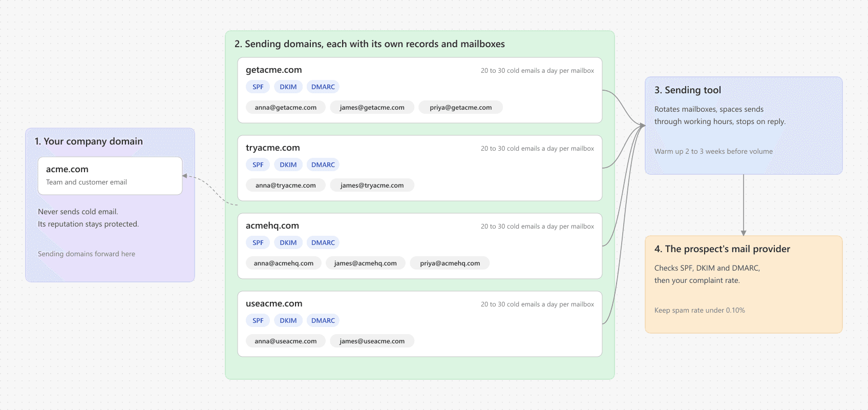Click "Keep spam rate under 0.10%" note
Screen dimensions: 868x410
(700, 310)
